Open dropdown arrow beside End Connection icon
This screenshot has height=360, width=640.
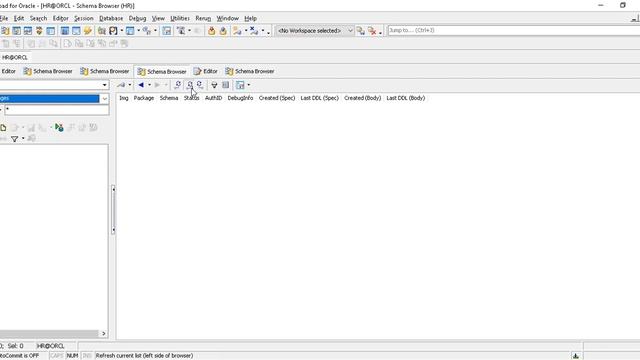click(262, 31)
